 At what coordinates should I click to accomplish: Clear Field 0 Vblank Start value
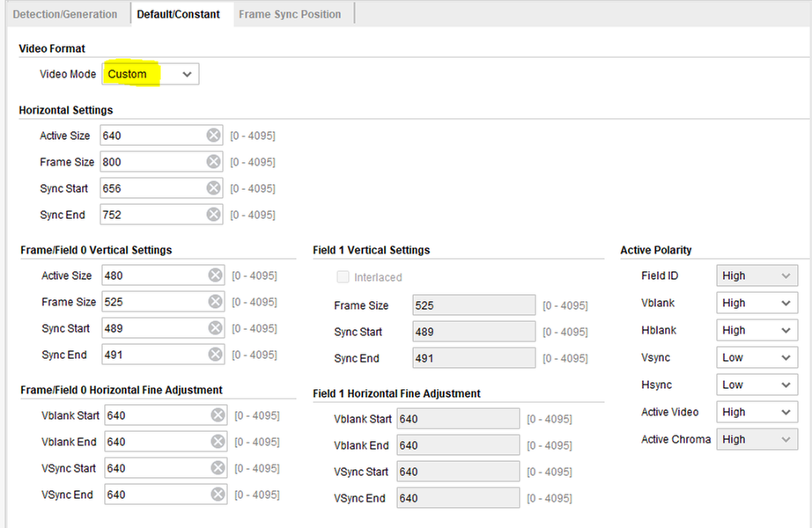[217, 415]
